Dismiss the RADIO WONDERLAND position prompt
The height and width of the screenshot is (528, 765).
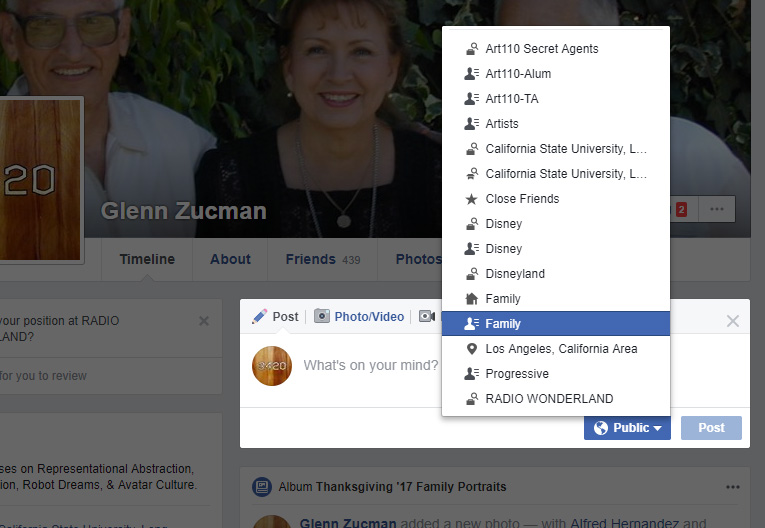click(x=204, y=321)
